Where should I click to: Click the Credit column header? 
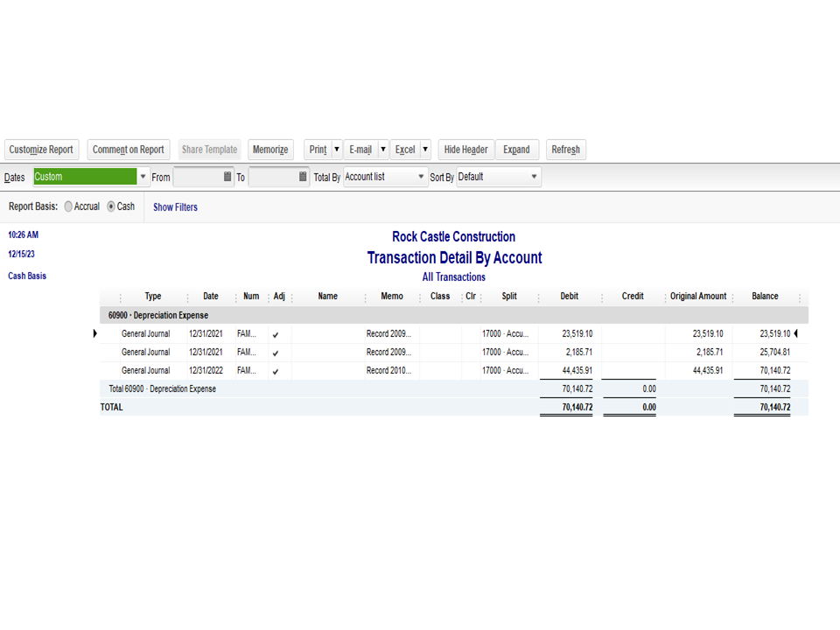(632, 297)
